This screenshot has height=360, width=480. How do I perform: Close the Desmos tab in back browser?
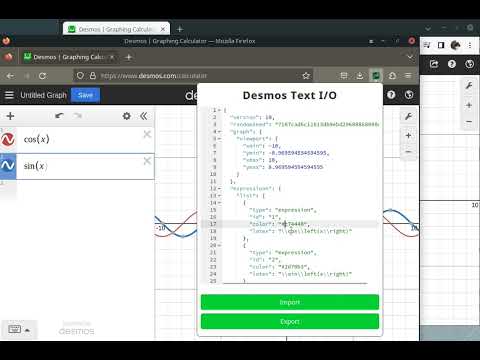[163, 29]
